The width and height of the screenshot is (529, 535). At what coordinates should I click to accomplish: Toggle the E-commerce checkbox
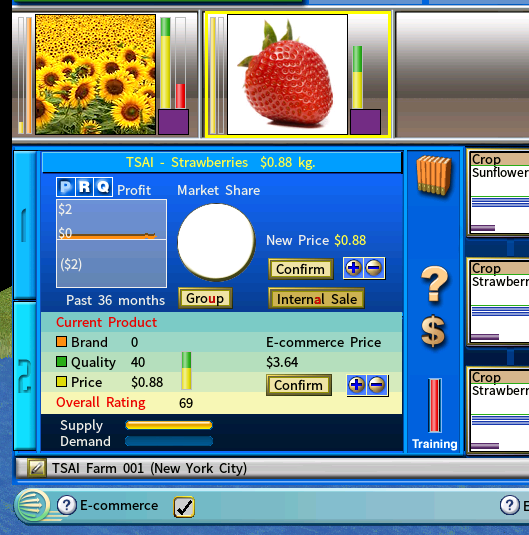(x=184, y=507)
